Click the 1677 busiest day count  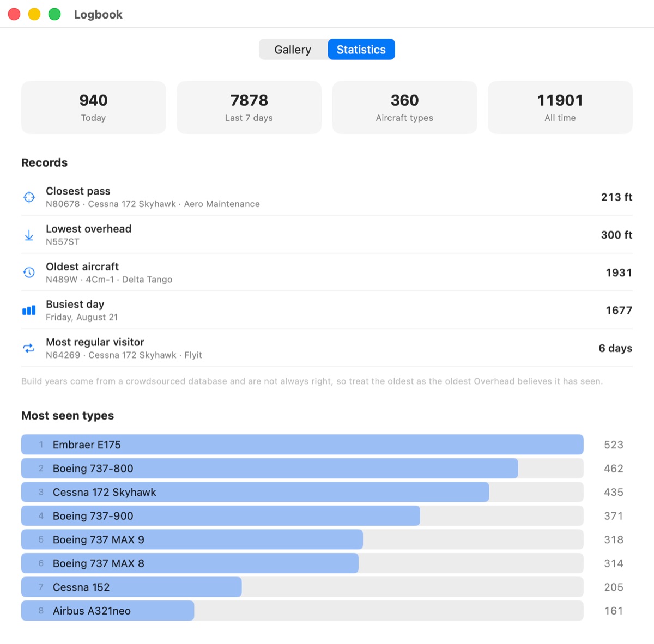[x=619, y=310]
